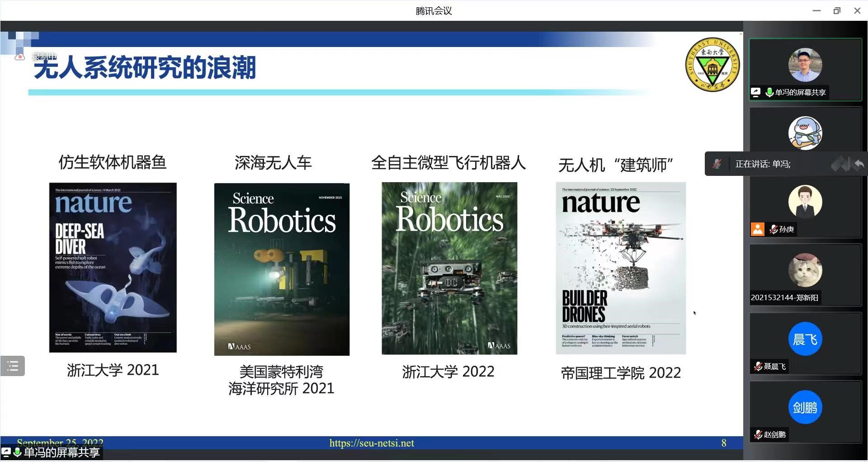Select the 晨飞 participant avatar
Screen dimensions: 868x462
805,339
